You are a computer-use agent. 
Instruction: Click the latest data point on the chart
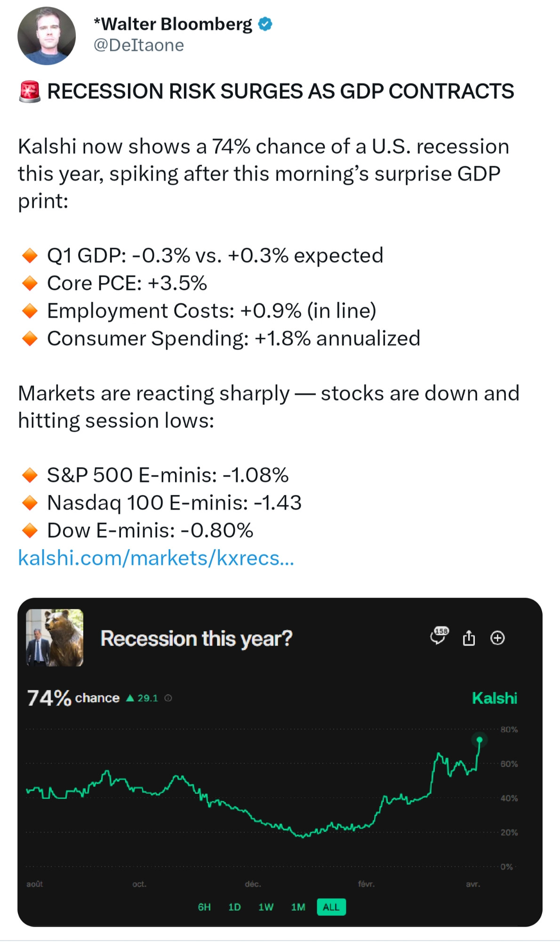click(x=480, y=739)
